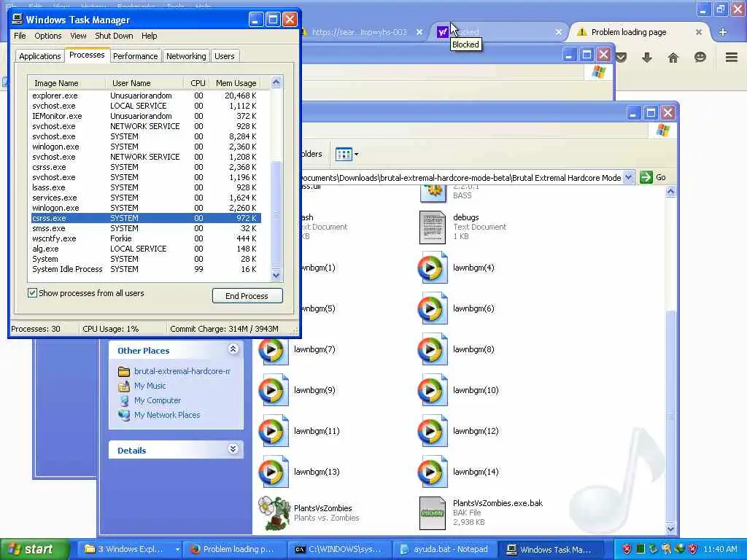Select the lsass.exe process row
Image resolution: width=747 pixels, height=560 pixels.
pyautogui.click(x=145, y=187)
